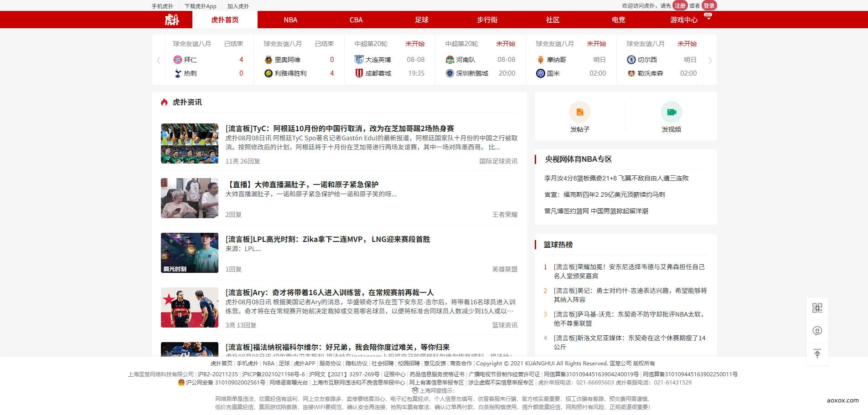Click the flame icon beside 虎扑资讯
Viewport: 868px width, 415px height.
click(x=165, y=102)
